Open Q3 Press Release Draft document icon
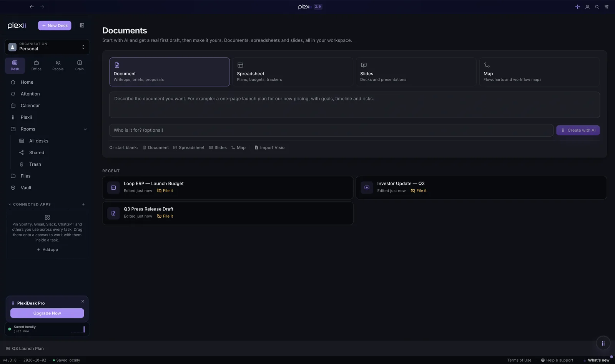The width and height of the screenshot is (615, 364). click(x=113, y=213)
